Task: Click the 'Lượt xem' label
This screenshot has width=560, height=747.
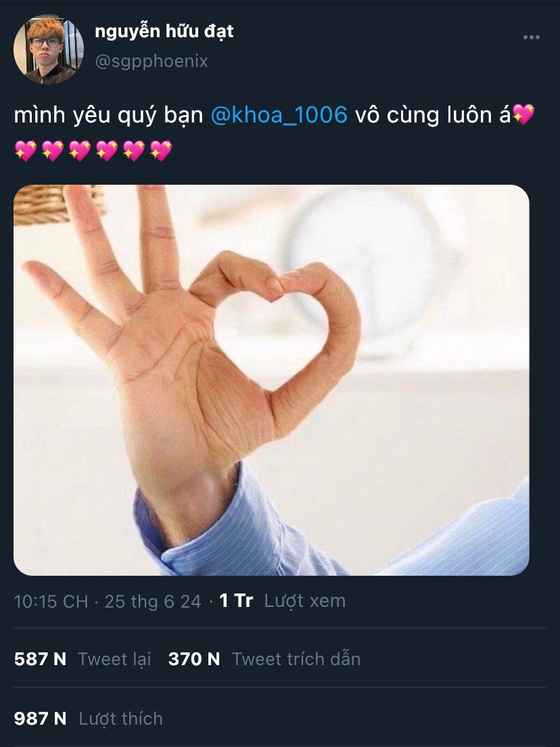Action: (305, 601)
